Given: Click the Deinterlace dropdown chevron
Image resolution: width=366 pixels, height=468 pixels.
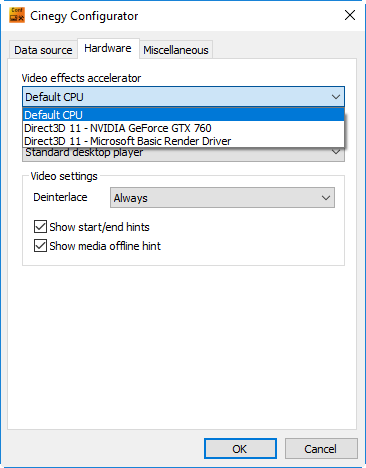Looking at the screenshot, I should coord(326,198).
